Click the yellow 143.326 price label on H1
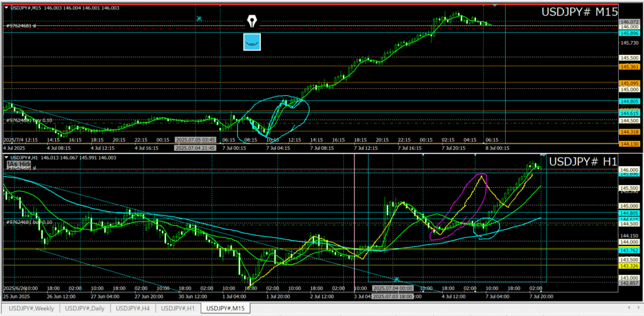The image size is (644, 316). click(630, 266)
